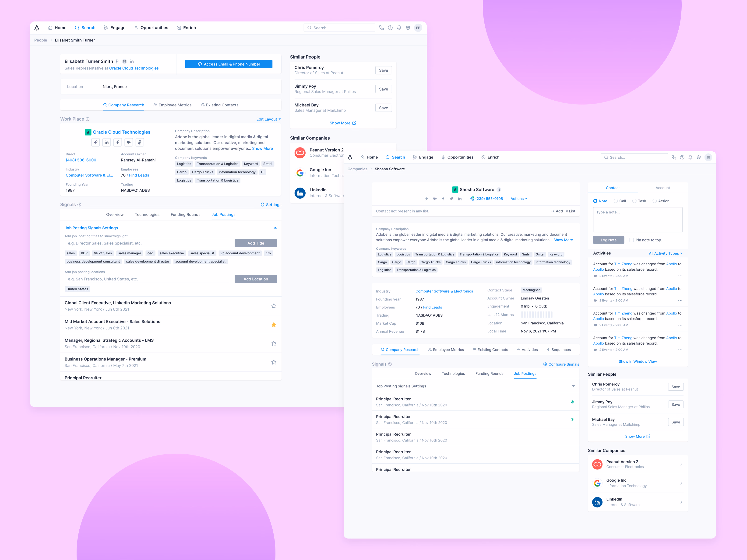The image size is (747, 560).
Task: Select the Call radio option
Action: (616, 201)
